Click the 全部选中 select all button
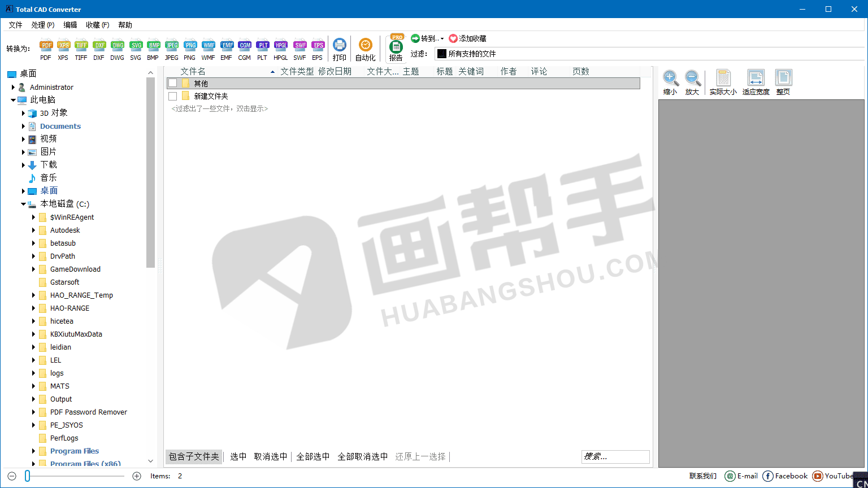The height and width of the screenshot is (488, 868). coord(313,456)
